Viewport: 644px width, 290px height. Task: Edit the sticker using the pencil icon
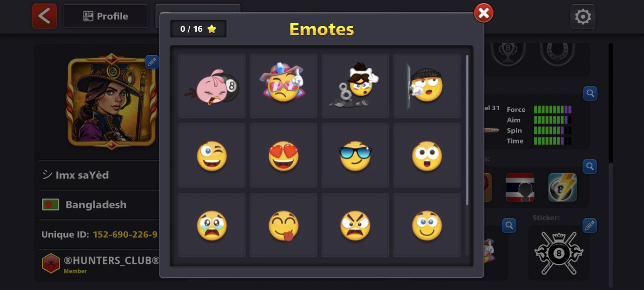click(590, 225)
